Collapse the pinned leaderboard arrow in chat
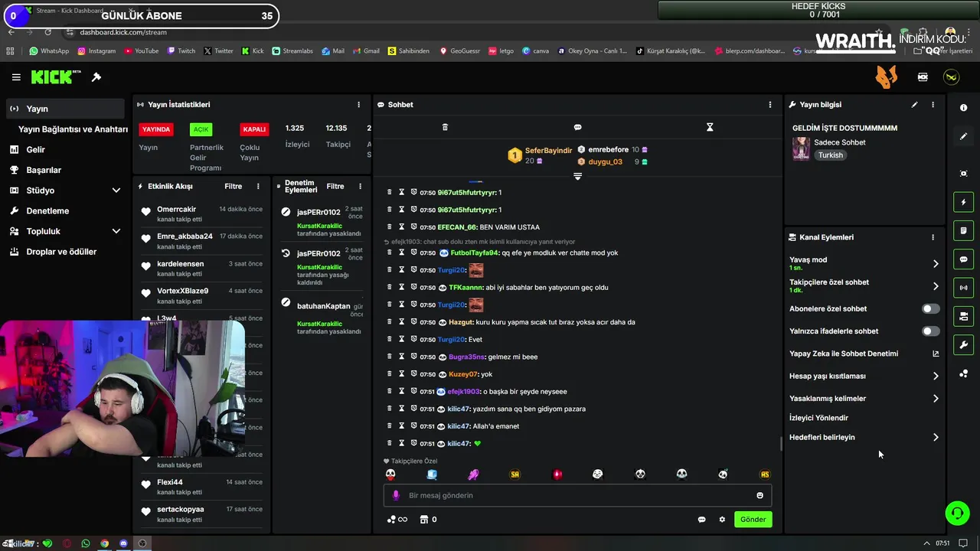This screenshot has height=551, width=980. click(x=577, y=177)
